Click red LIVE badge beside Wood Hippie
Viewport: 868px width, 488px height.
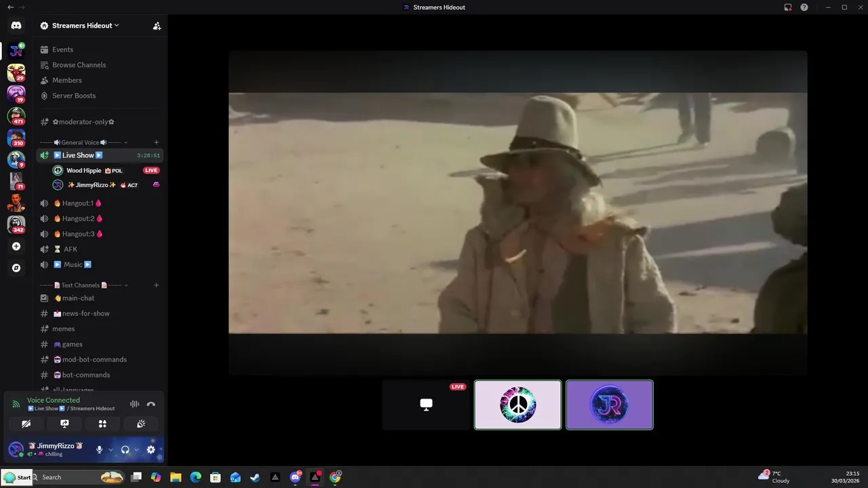click(151, 171)
